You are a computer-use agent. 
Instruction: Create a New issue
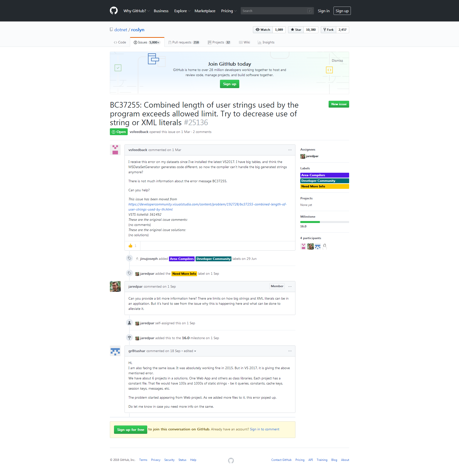[x=339, y=104]
